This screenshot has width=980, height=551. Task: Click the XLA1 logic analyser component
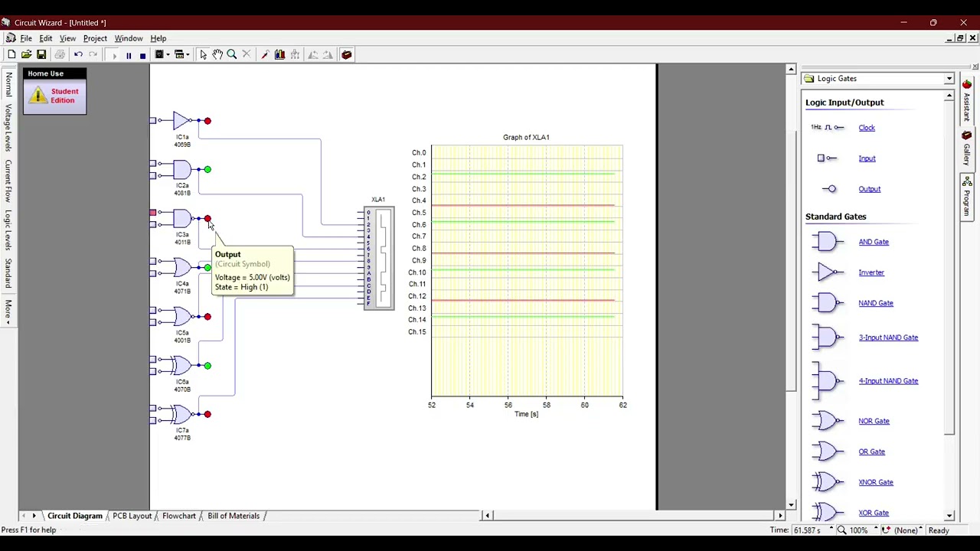point(378,258)
